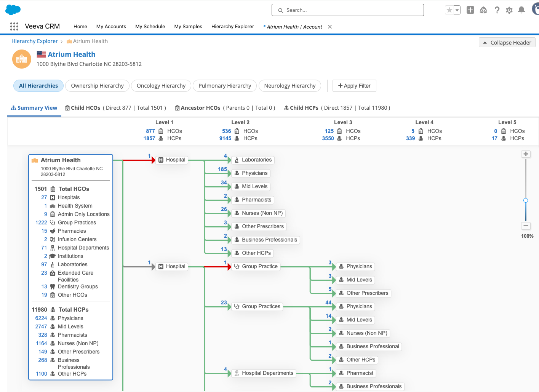Open the Trailhead guidance icon
The width and height of the screenshot is (539, 392).
483,10
